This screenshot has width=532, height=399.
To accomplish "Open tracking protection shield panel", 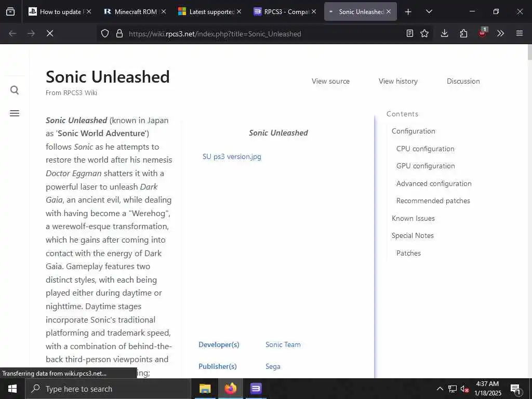I will [105, 33].
